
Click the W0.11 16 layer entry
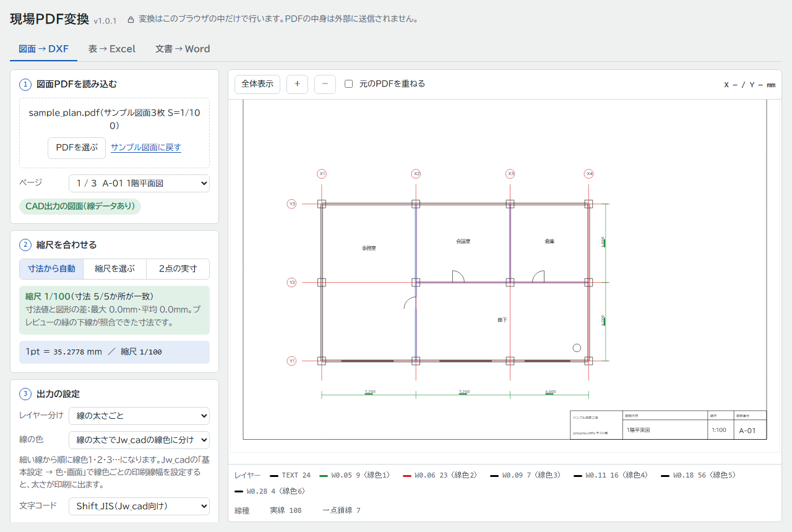pos(611,476)
